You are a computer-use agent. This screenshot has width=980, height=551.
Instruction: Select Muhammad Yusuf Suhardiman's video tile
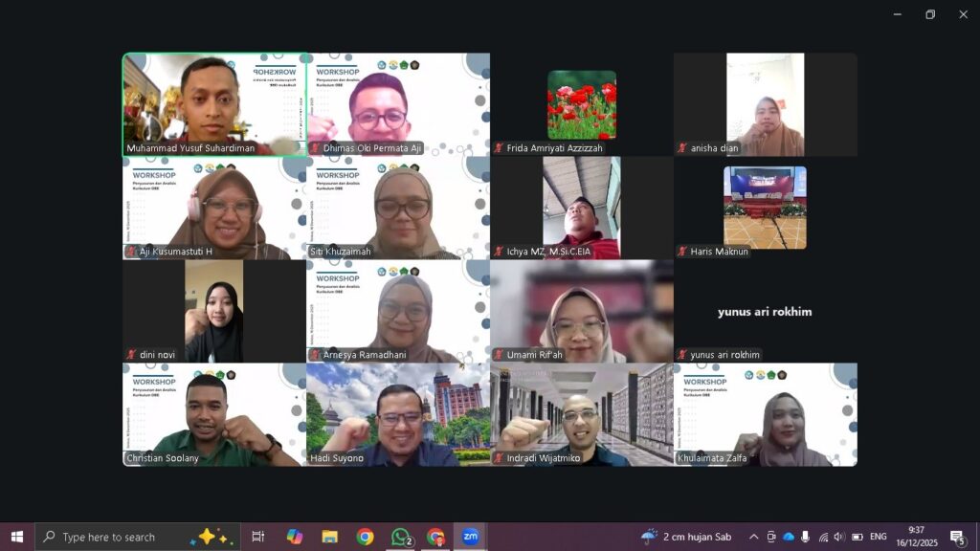[x=214, y=104]
